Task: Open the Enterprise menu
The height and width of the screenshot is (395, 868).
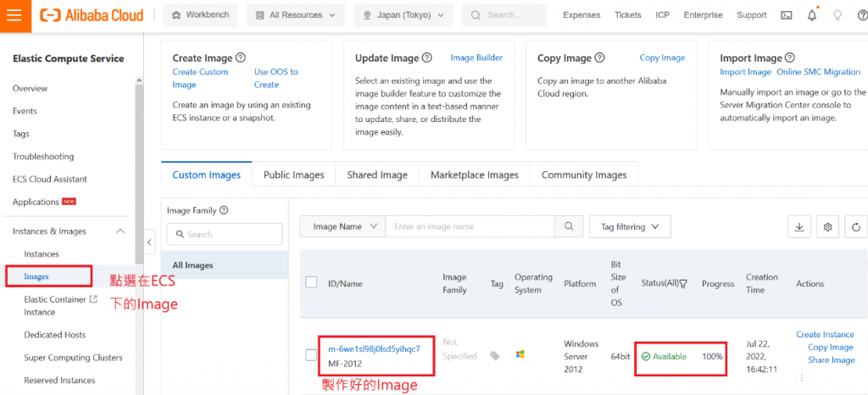Action: click(x=703, y=15)
